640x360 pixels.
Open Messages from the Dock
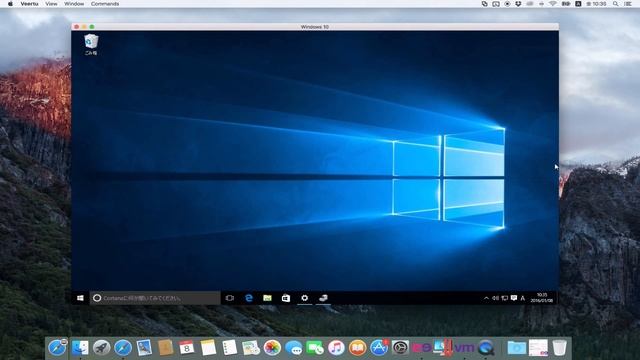point(293,348)
